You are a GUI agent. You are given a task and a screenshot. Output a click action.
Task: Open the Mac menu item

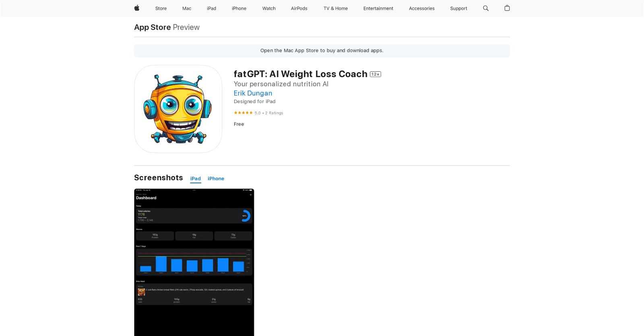click(x=187, y=8)
